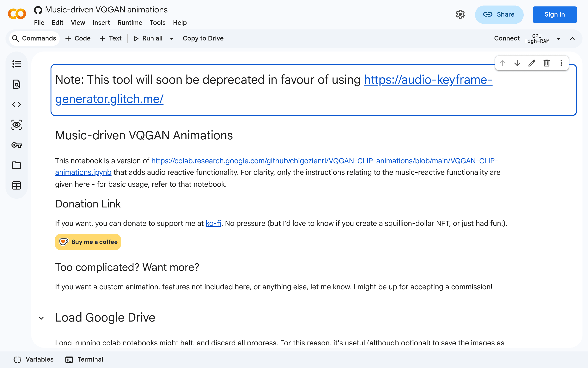Open the Secrets key panel
Viewport: 588px width, 368px height.
point(17,145)
